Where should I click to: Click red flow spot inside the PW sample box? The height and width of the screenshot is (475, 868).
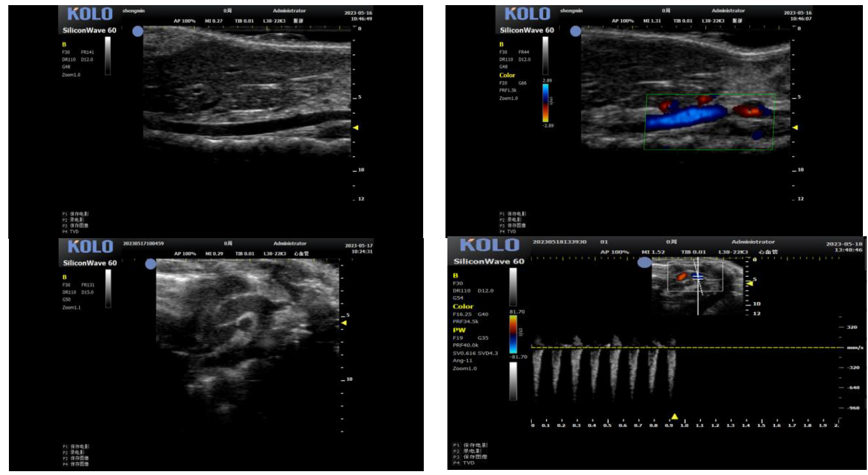[681, 276]
